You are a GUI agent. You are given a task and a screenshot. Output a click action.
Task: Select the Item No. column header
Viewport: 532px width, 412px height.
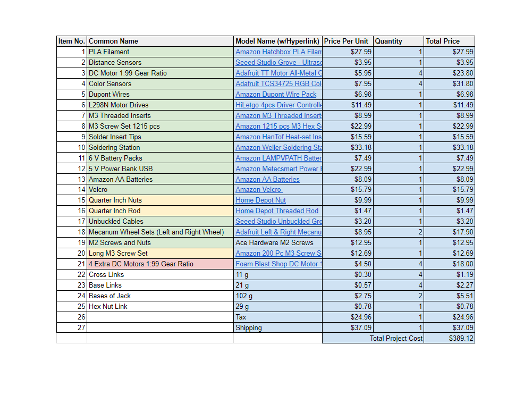click(72, 41)
